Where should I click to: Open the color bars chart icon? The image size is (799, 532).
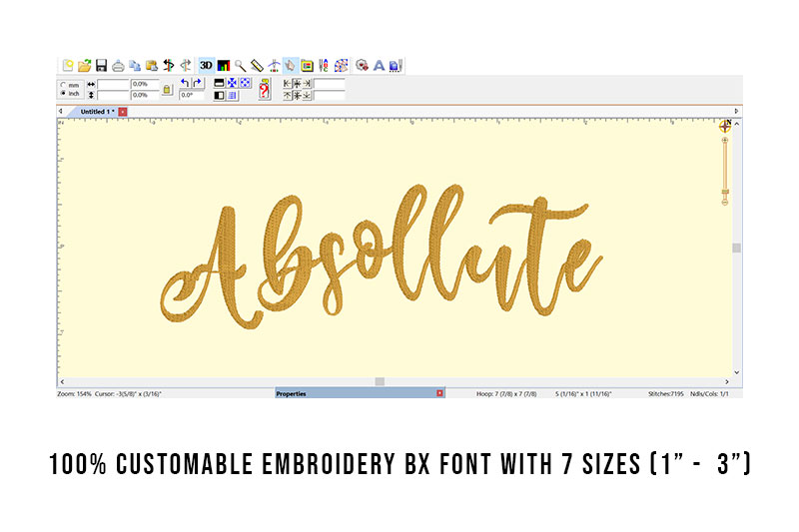click(x=223, y=65)
